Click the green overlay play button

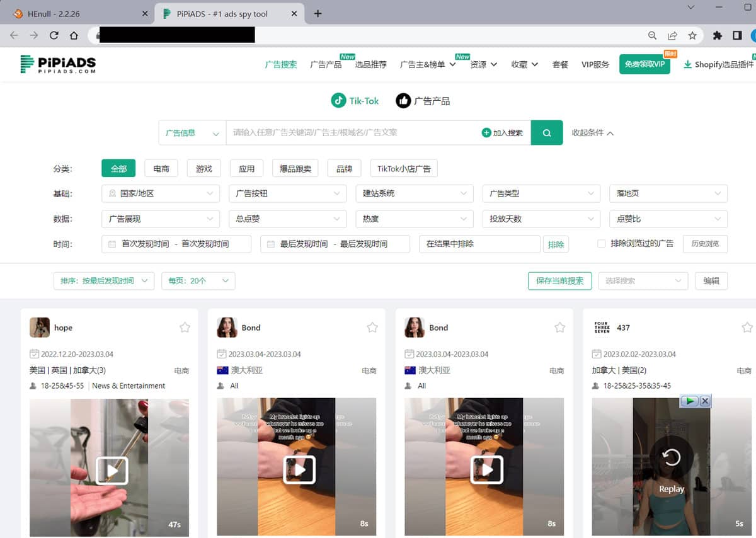click(x=690, y=401)
